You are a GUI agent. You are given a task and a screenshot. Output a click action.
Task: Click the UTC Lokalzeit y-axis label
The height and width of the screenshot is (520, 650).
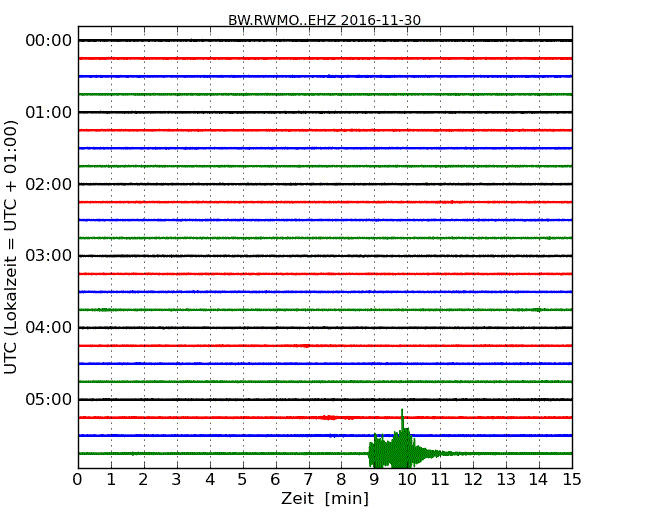tap(11, 247)
